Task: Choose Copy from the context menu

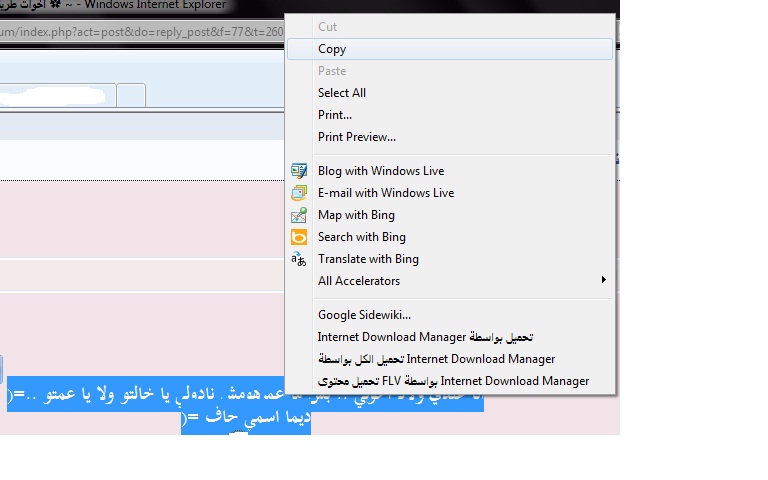Action: [x=332, y=49]
